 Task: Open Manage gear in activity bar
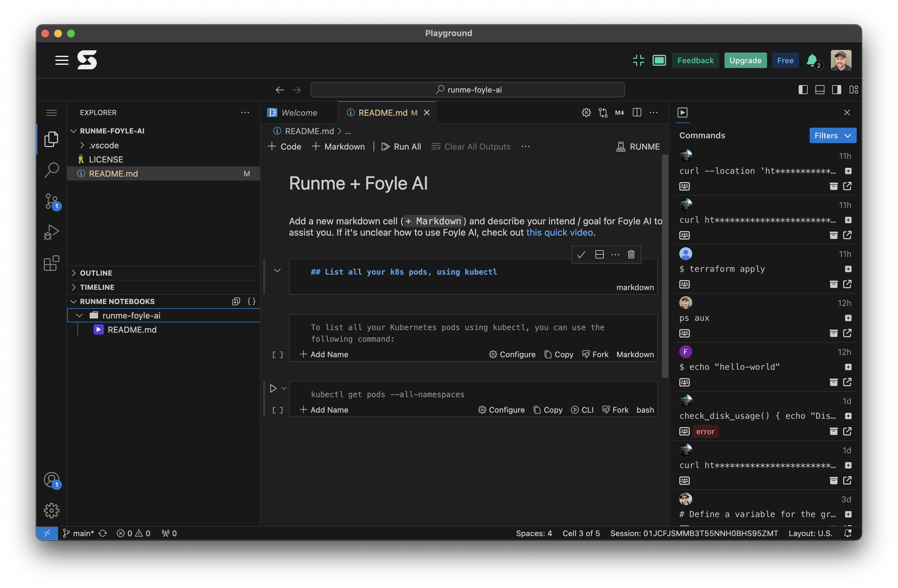click(x=51, y=511)
